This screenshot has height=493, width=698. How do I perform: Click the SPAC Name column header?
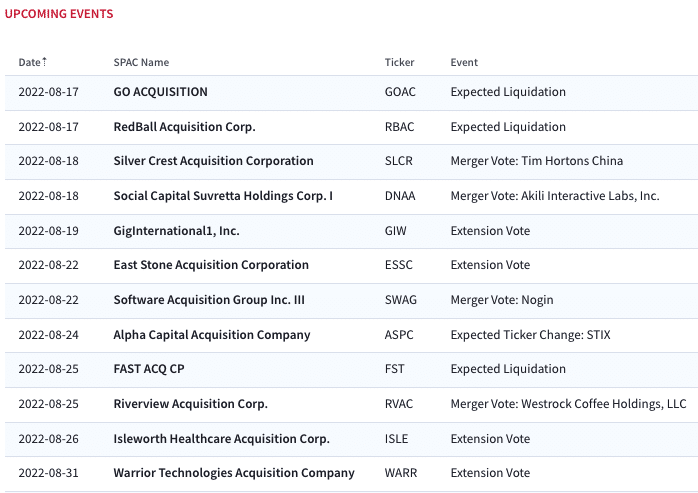pyautogui.click(x=141, y=62)
